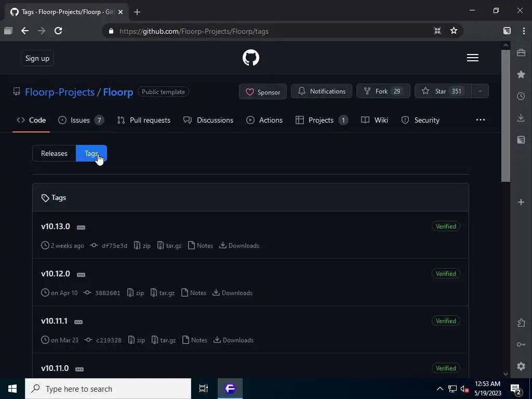Show more repository tabs via three dots
The image size is (532, 399).
(x=481, y=120)
